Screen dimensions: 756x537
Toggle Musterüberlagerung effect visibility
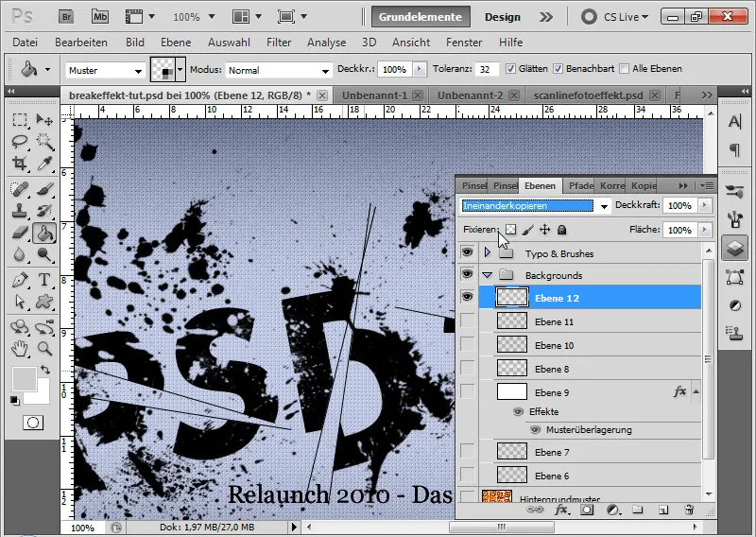tap(535, 429)
